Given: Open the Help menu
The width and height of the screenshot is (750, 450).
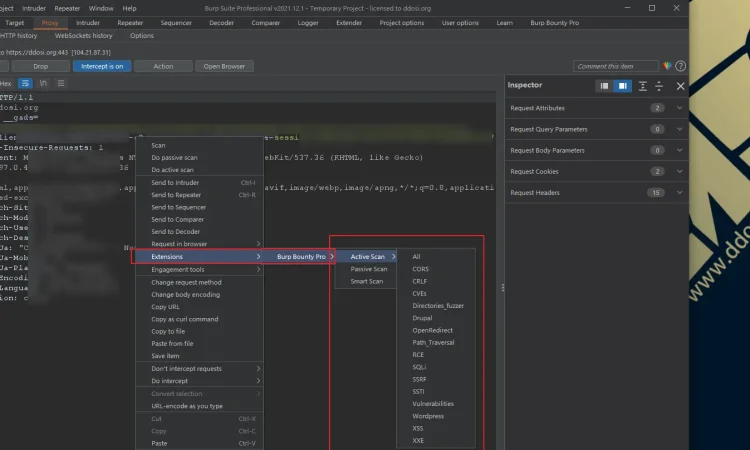Looking at the screenshot, I should click(x=129, y=9).
